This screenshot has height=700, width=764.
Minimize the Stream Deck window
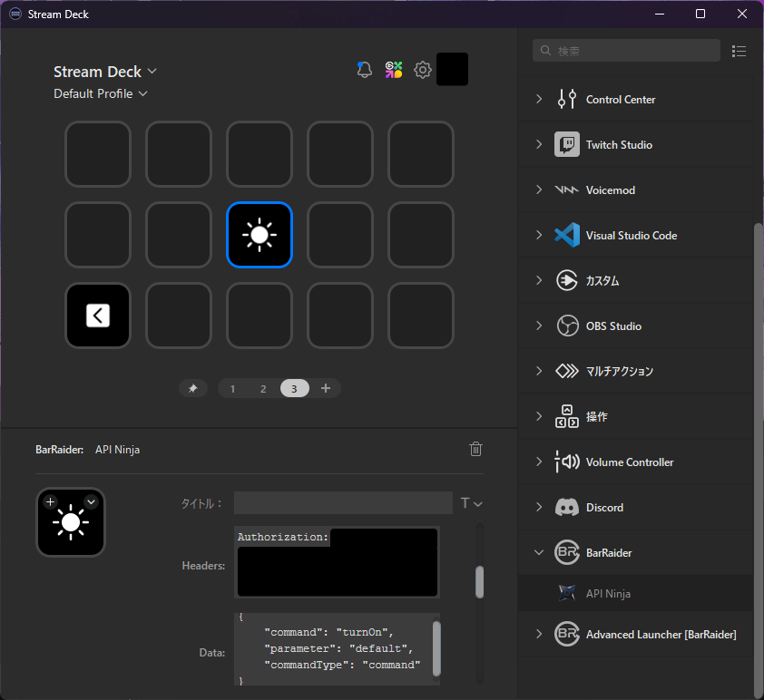click(x=660, y=14)
